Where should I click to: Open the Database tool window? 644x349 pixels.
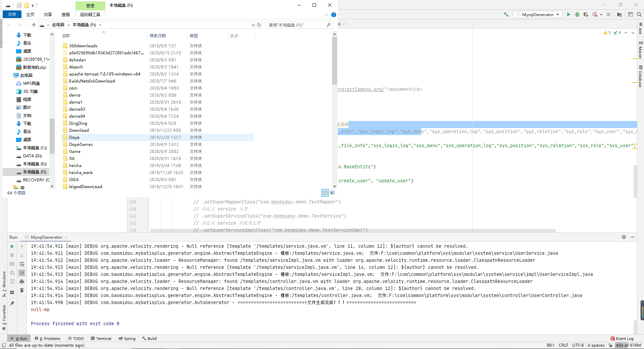point(640,76)
